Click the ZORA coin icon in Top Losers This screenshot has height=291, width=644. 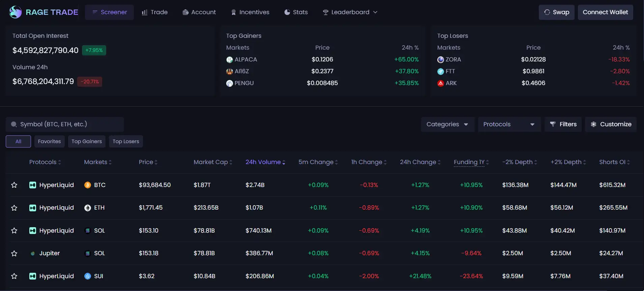[x=440, y=60]
